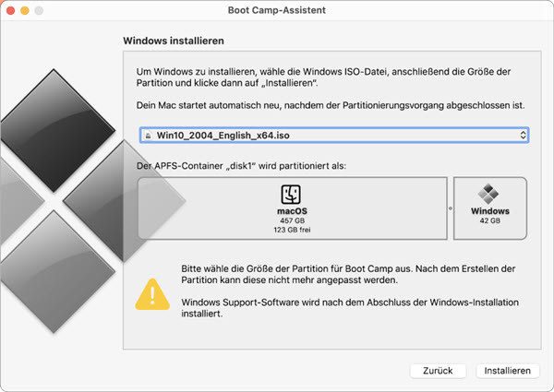This screenshot has width=554, height=392.
Task: Click the bold macOS partition name
Action: (292, 211)
